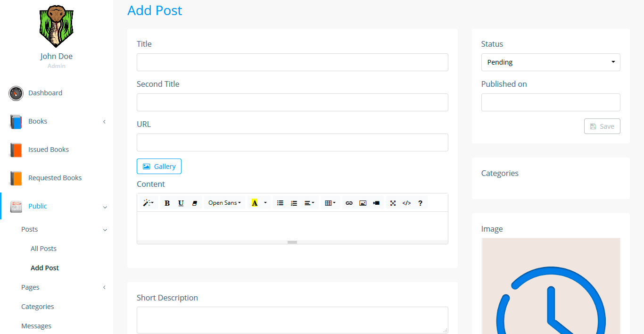Open the Status dropdown showing Pending
Screen dimensions: 644x334
pyautogui.click(x=550, y=62)
